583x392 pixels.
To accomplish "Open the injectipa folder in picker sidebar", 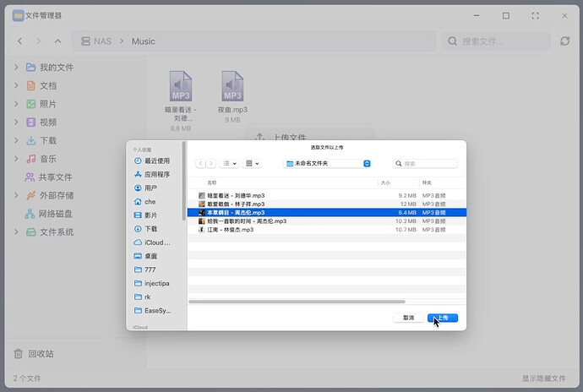I will click(156, 283).
